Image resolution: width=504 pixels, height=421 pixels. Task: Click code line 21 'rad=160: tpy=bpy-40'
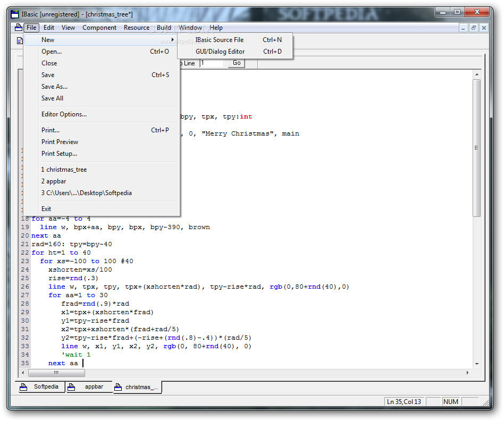(72, 244)
